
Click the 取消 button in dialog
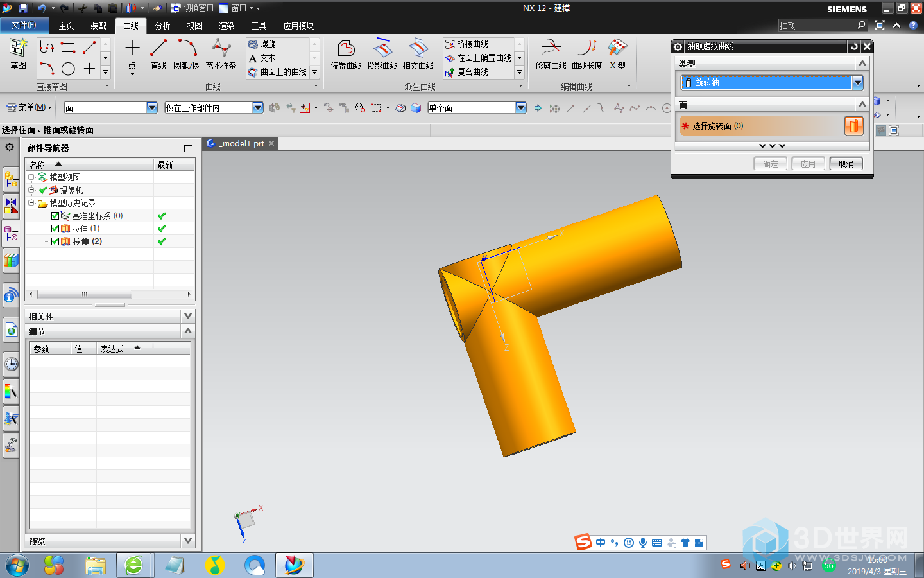[x=846, y=164]
